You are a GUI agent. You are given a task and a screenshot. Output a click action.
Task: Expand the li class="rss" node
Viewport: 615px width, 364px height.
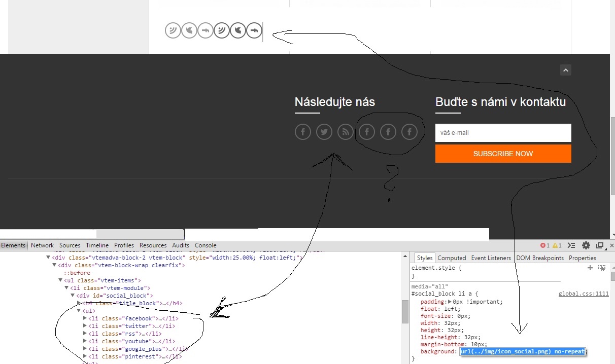(x=85, y=334)
